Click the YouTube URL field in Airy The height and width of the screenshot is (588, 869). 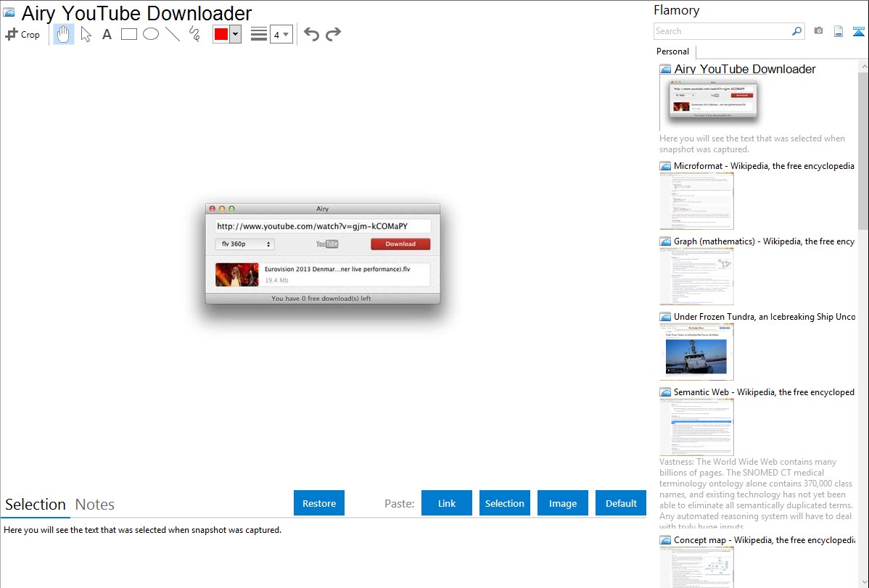(x=323, y=226)
